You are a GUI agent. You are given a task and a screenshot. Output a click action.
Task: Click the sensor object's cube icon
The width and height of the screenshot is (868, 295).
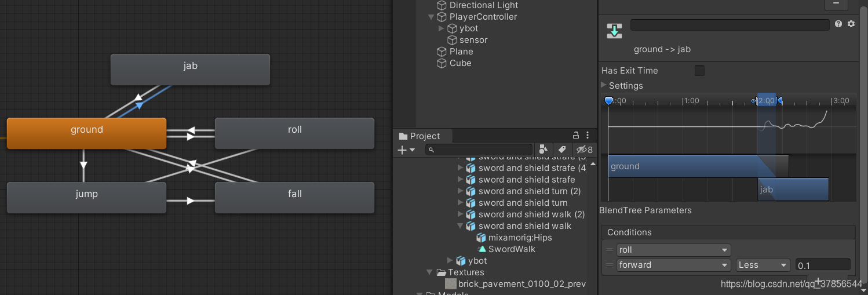[452, 40]
